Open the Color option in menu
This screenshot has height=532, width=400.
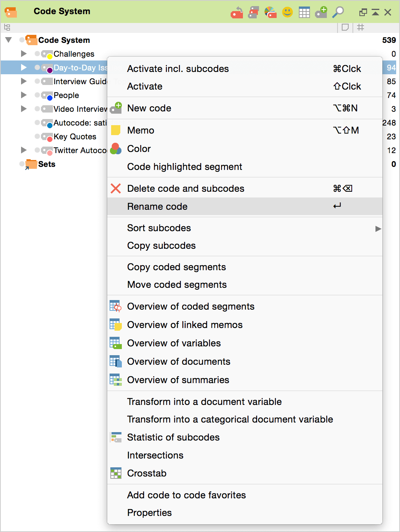tap(139, 149)
